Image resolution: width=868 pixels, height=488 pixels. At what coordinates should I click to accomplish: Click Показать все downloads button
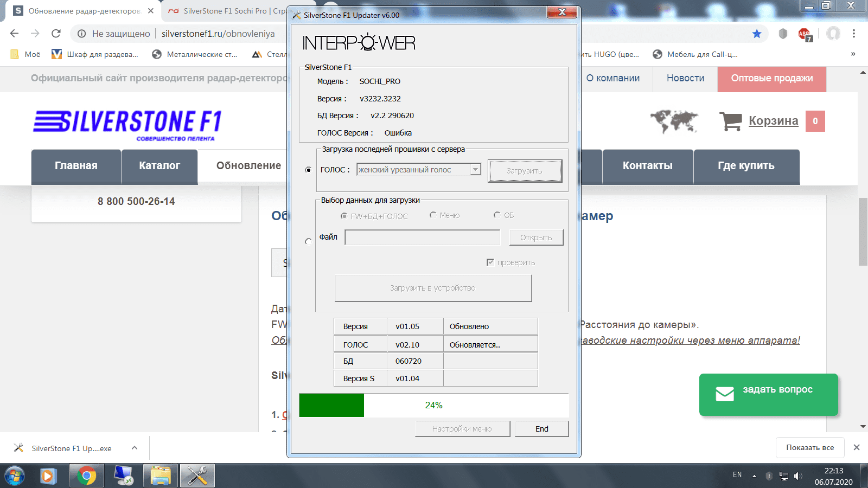click(810, 447)
